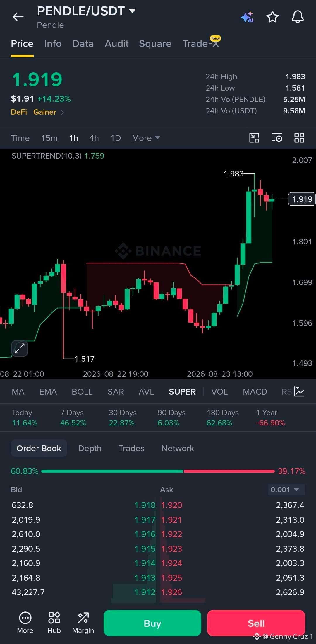Tap the 180 Days 62.68% performance
This screenshot has height=644, width=316.
pos(223,418)
